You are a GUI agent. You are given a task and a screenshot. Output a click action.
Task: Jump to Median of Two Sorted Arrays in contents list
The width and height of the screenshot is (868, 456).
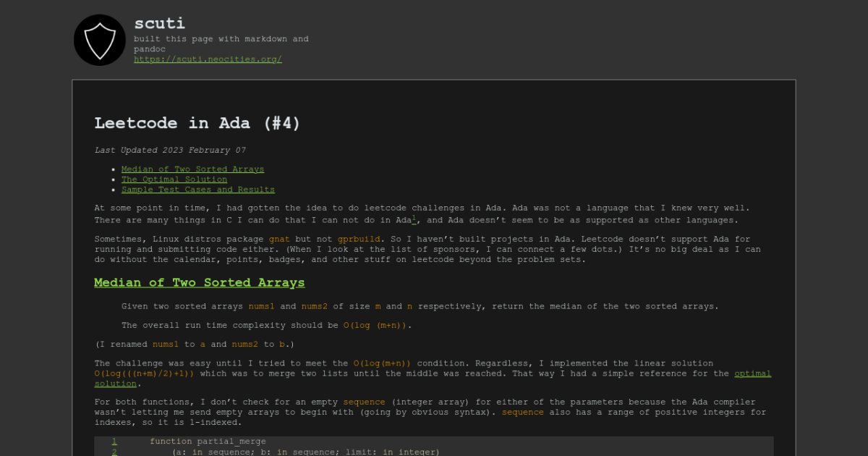[x=192, y=169]
